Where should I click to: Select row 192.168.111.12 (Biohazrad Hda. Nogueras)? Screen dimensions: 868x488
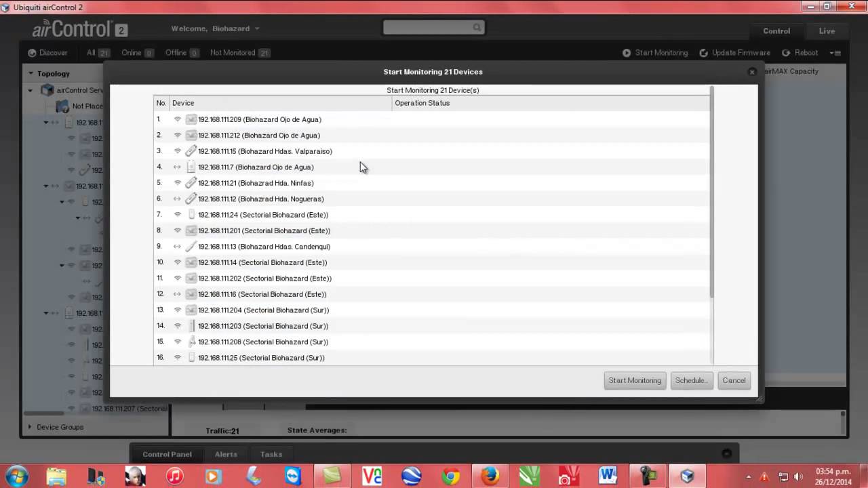click(x=431, y=199)
